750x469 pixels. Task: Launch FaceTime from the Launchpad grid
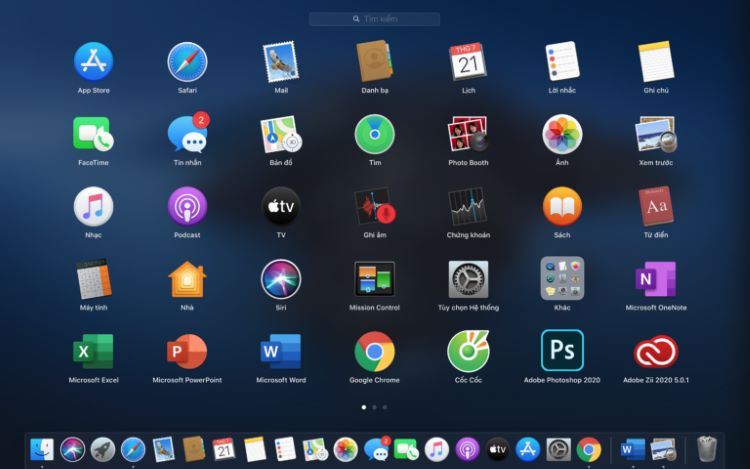[x=93, y=134]
